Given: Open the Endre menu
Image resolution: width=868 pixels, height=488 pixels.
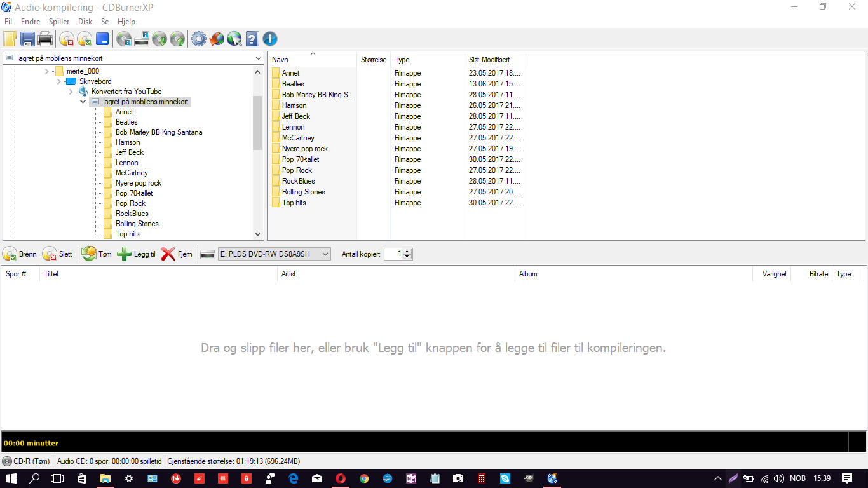Looking at the screenshot, I should (x=31, y=22).
